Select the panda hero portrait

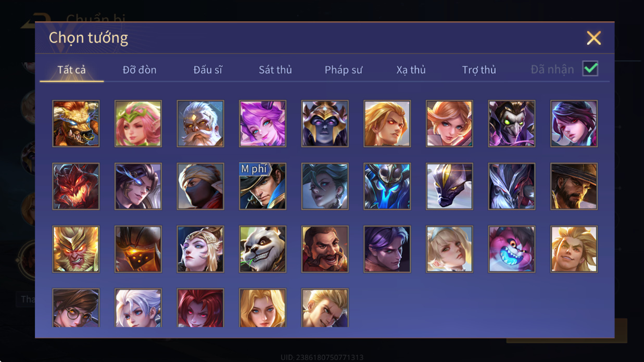coord(262,249)
